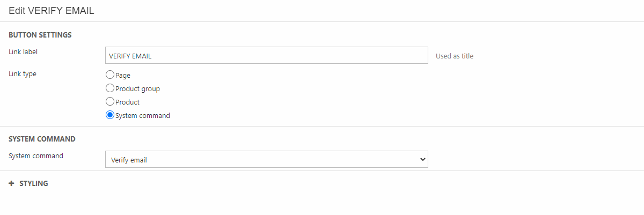Viewport: 644px width, 215px height.
Task: Click the bold SYSTEM COMMAND section header
Action: pyautogui.click(x=42, y=139)
